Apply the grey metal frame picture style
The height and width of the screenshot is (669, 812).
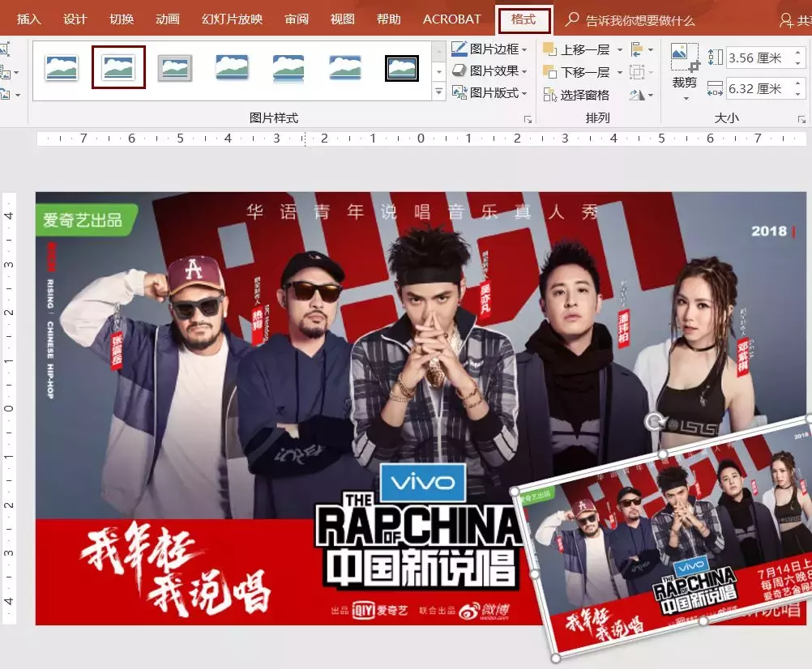175,68
